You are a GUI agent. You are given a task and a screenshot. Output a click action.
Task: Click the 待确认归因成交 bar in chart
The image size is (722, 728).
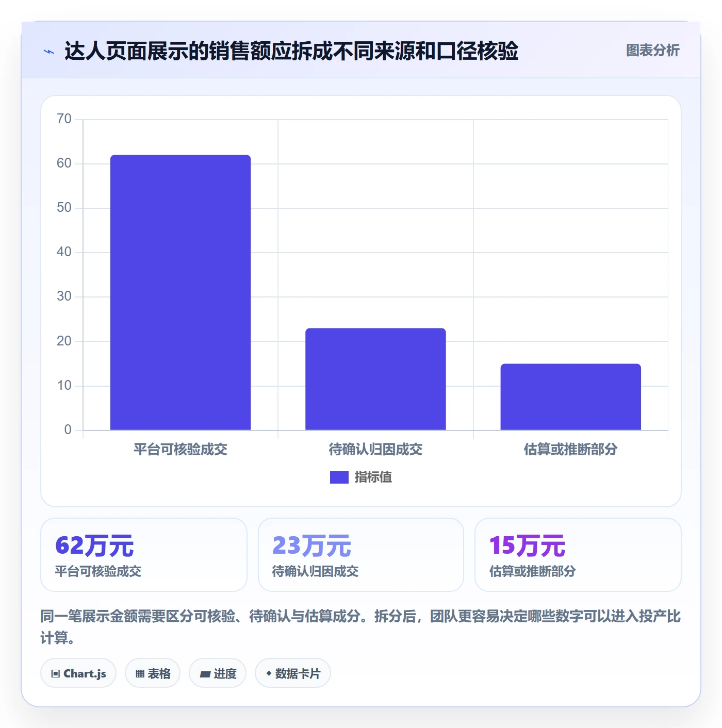tap(375, 379)
